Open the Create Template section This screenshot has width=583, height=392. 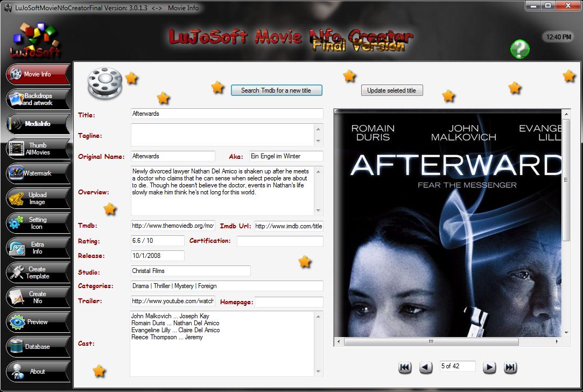(x=38, y=272)
